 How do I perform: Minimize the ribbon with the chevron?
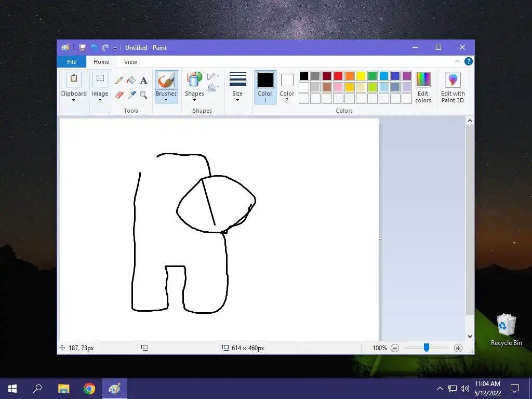[457, 61]
